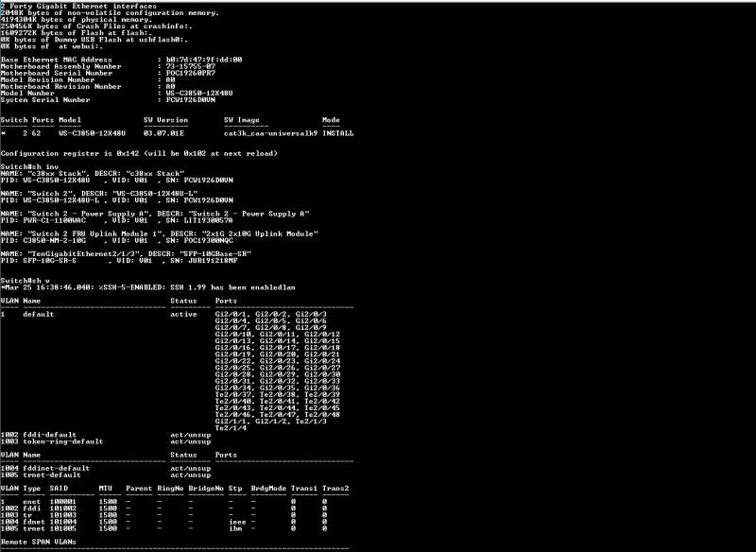Click port Gi2/0/1 in VLAN list

pos(231,315)
